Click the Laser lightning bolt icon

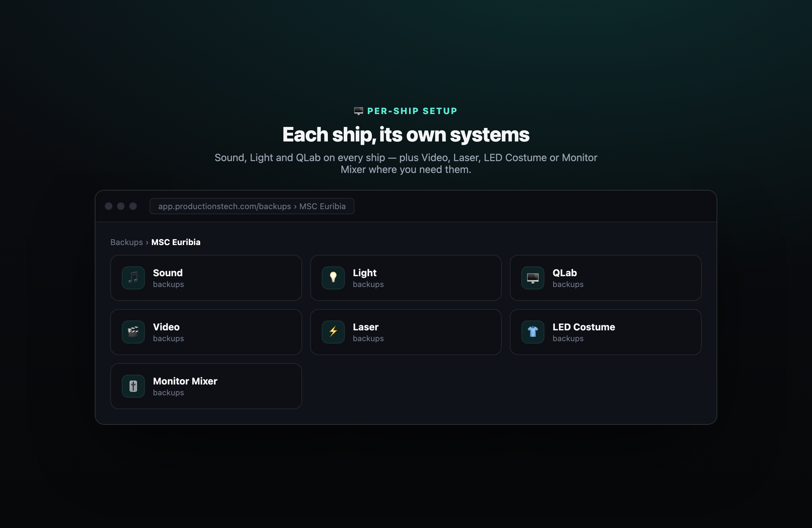pyautogui.click(x=333, y=332)
